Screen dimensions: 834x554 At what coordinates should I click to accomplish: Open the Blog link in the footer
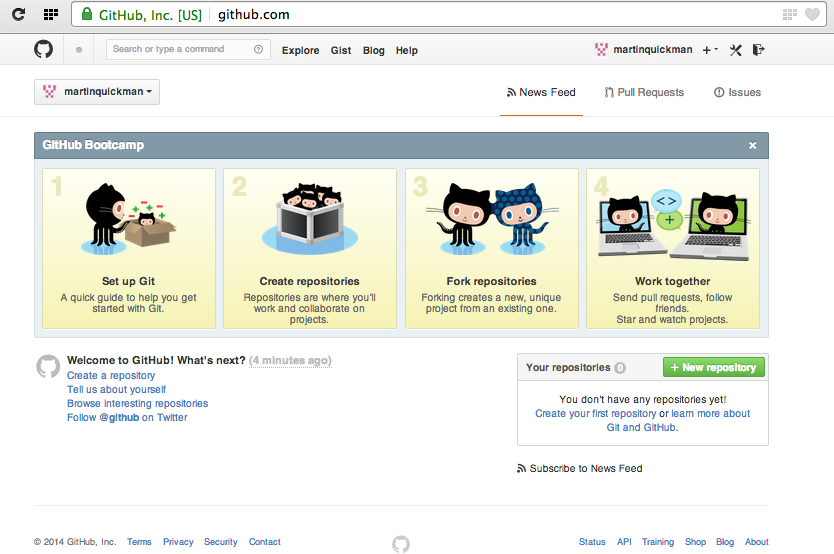pyautogui.click(x=725, y=542)
